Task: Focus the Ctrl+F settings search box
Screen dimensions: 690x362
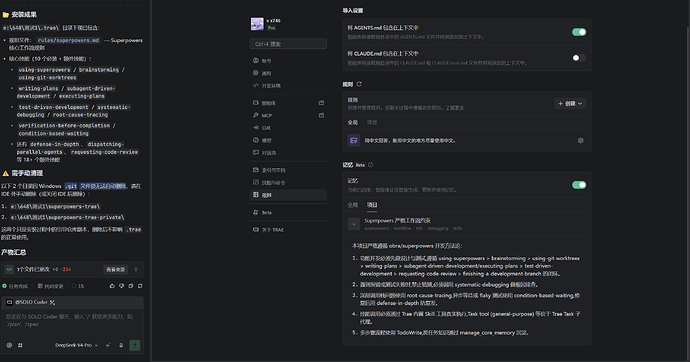Action: [x=288, y=44]
